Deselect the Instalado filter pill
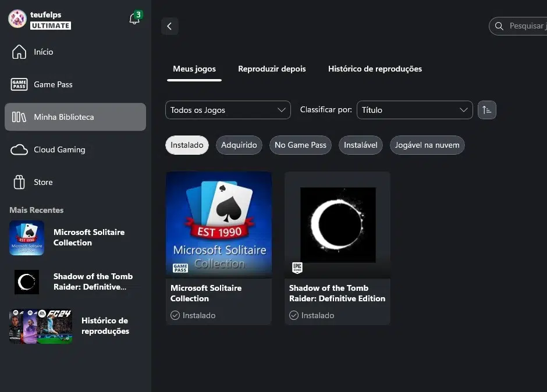Image resolution: width=547 pixels, height=392 pixels. click(x=187, y=145)
